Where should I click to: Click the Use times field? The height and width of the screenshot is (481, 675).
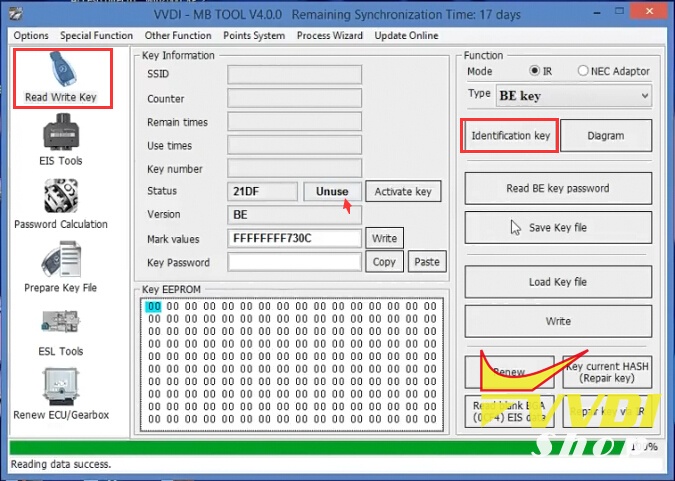pyautogui.click(x=294, y=145)
